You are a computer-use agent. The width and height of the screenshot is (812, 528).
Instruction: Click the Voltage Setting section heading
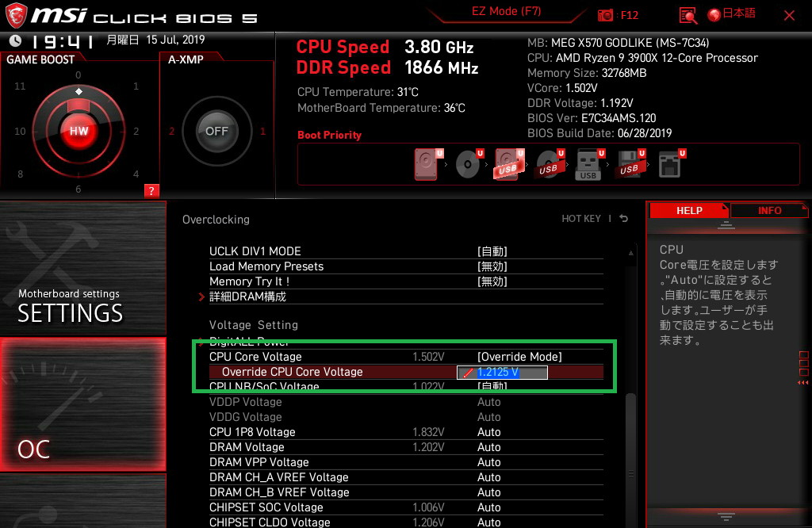point(254,325)
